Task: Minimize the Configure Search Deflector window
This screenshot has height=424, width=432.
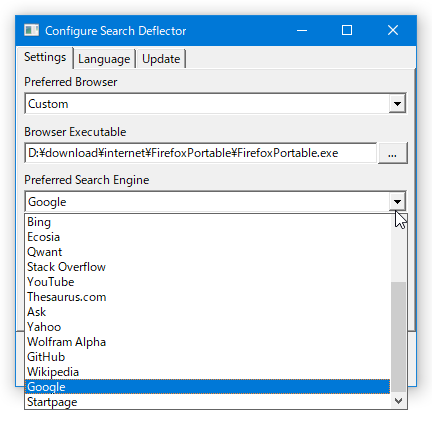Action: tap(302, 30)
